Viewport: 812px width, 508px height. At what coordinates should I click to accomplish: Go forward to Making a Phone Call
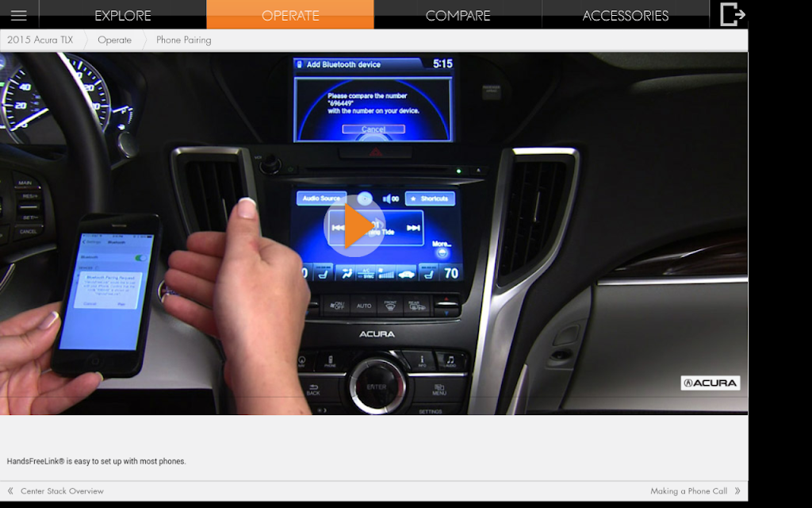pyautogui.click(x=689, y=491)
